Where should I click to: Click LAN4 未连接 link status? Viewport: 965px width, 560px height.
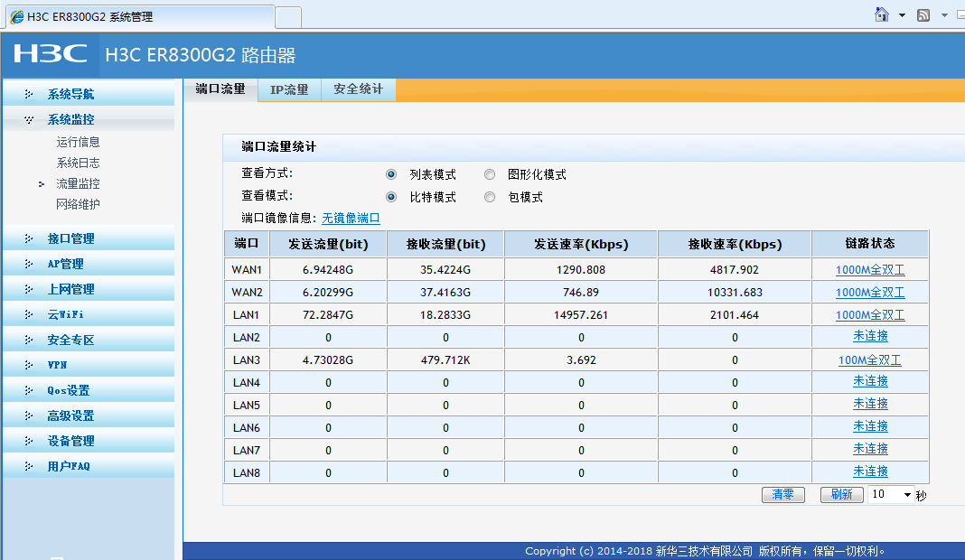(x=870, y=381)
